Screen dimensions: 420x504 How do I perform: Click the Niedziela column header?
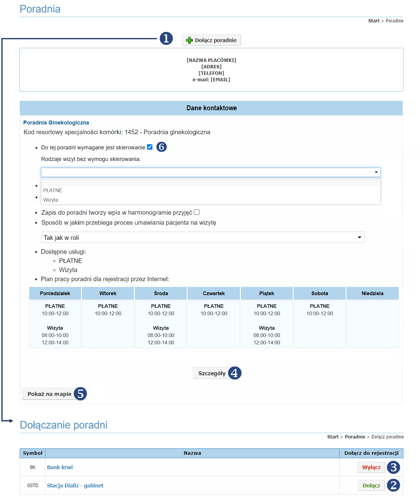coord(373,293)
